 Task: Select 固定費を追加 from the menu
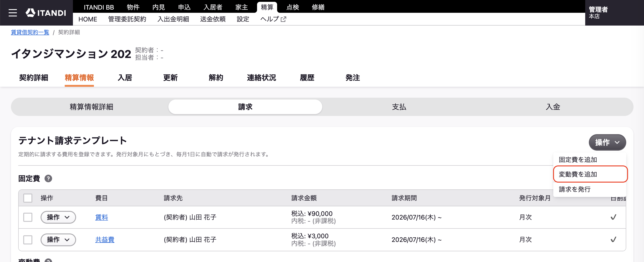click(x=590, y=160)
